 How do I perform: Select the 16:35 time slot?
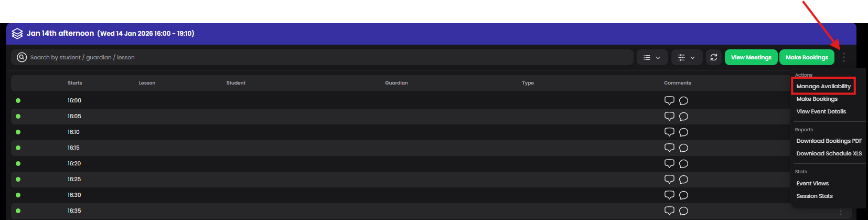[x=74, y=211]
